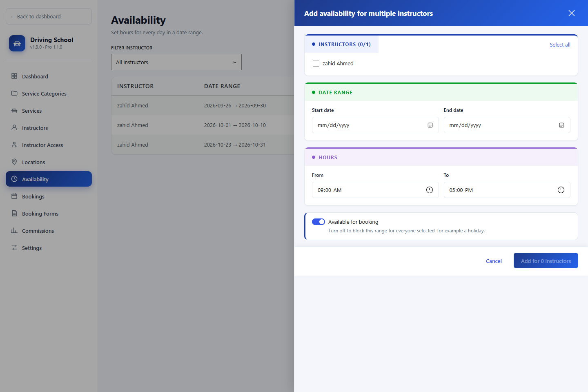Click the Commissions bar chart icon
Viewport: 588px width, 392px height.
[14, 230]
